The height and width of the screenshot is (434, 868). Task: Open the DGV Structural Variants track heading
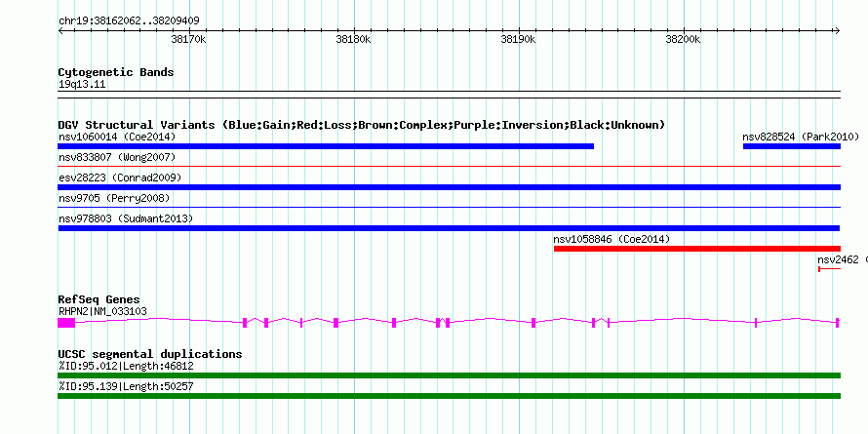(362, 125)
